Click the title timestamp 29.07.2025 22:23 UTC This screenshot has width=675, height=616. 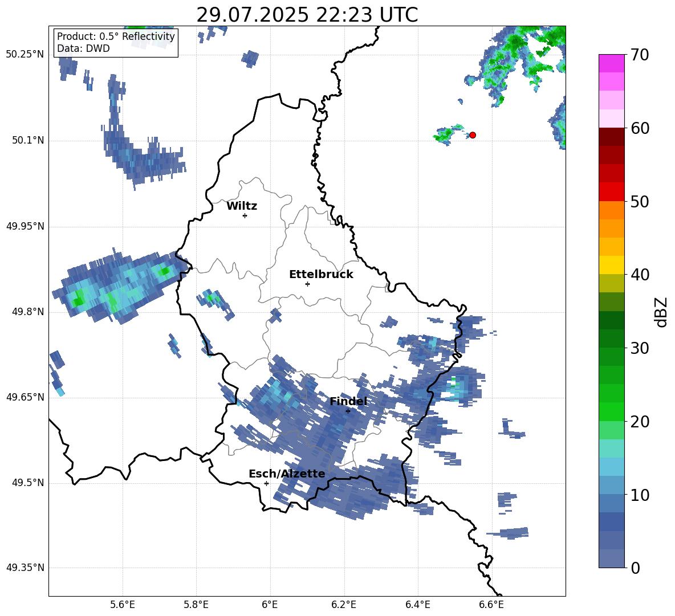(307, 15)
